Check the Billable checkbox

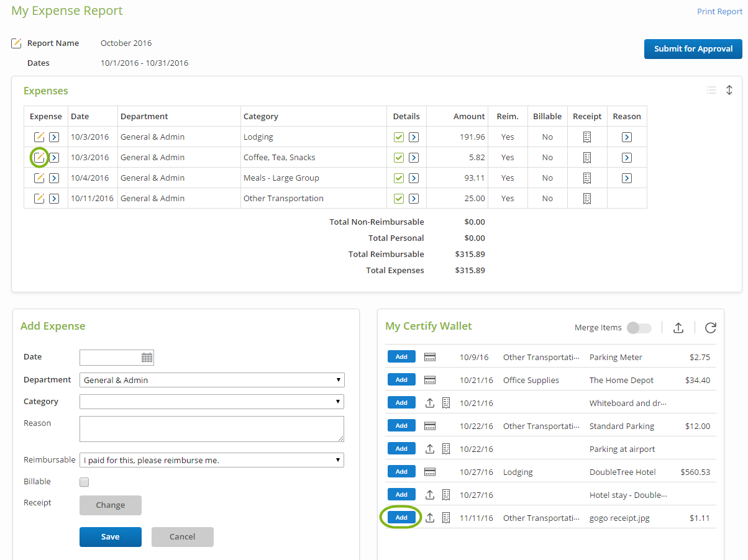click(84, 482)
